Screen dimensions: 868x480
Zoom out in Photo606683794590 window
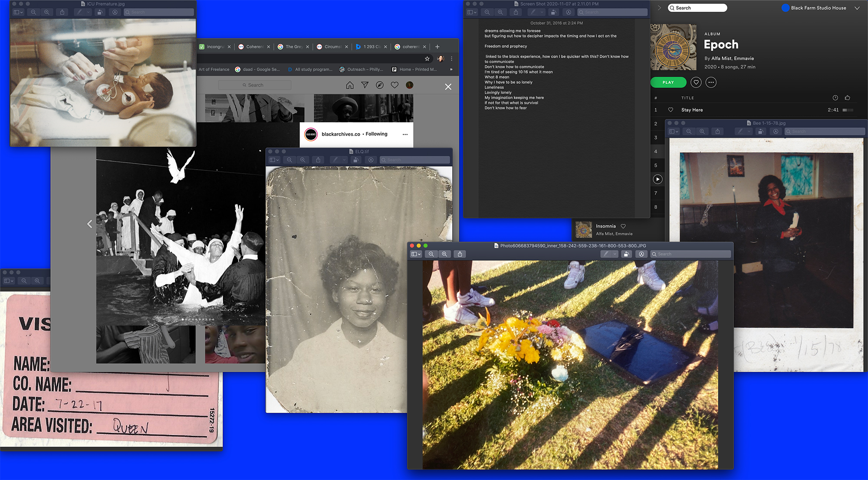tap(431, 254)
